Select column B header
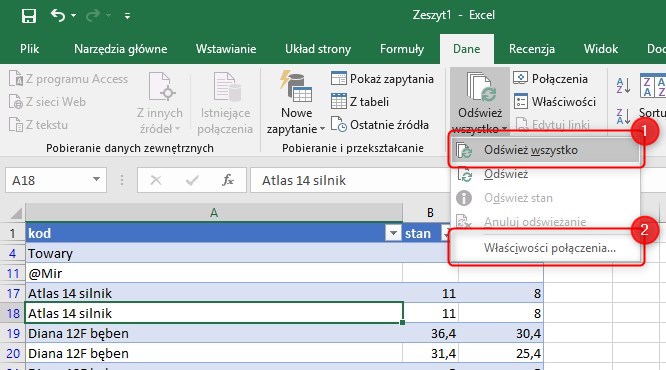The height and width of the screenshot is (370, 666). [x=430, y=212]
